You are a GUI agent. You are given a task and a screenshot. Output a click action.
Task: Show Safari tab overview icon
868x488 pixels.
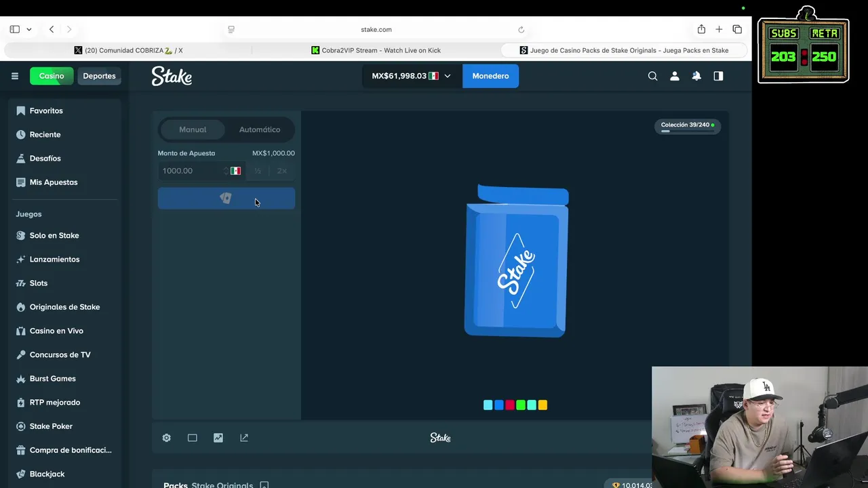tap(737, 29)
